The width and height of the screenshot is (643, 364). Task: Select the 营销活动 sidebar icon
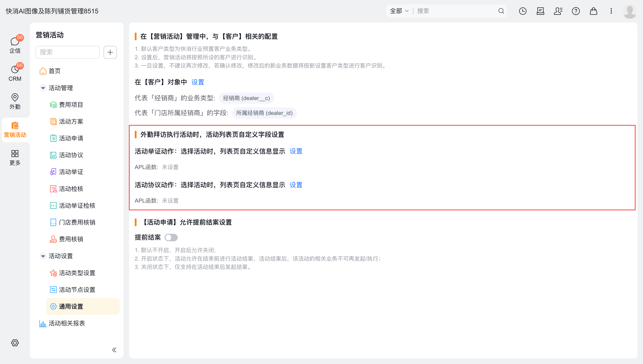pos(15,130)
